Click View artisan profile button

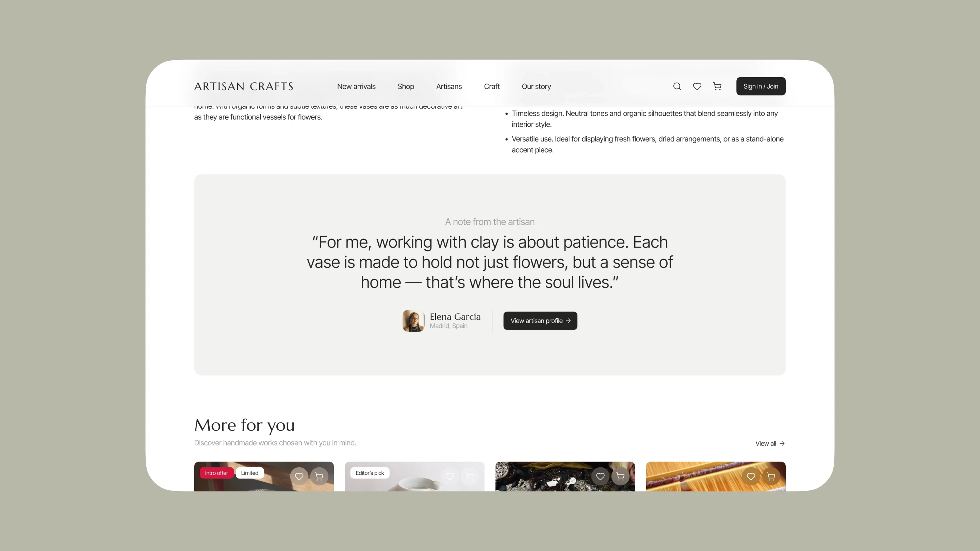(x=540, y=320)
